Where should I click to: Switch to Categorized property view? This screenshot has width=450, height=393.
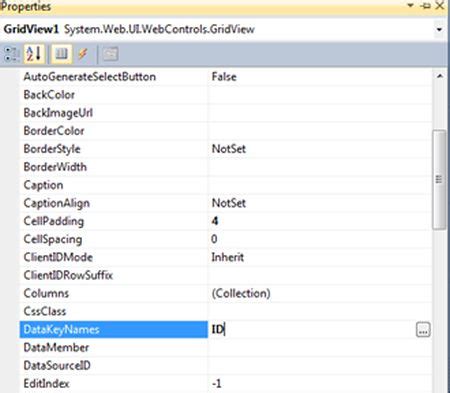click(11, 54)
